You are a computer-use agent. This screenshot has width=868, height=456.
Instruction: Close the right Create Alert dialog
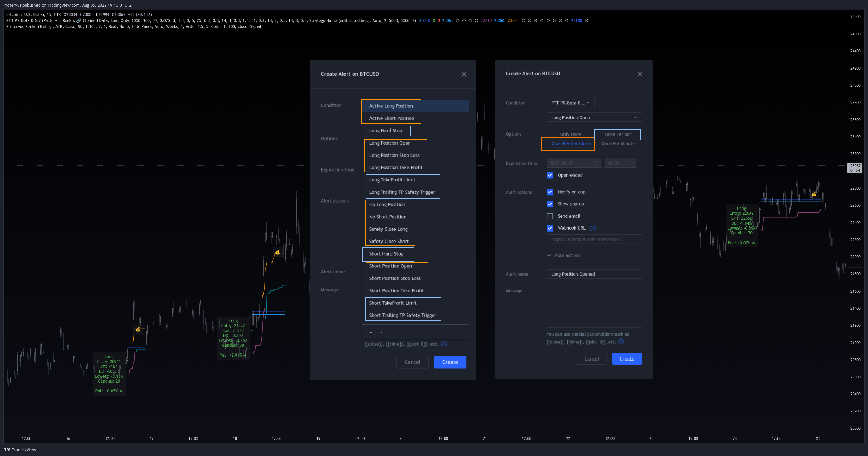640,74
